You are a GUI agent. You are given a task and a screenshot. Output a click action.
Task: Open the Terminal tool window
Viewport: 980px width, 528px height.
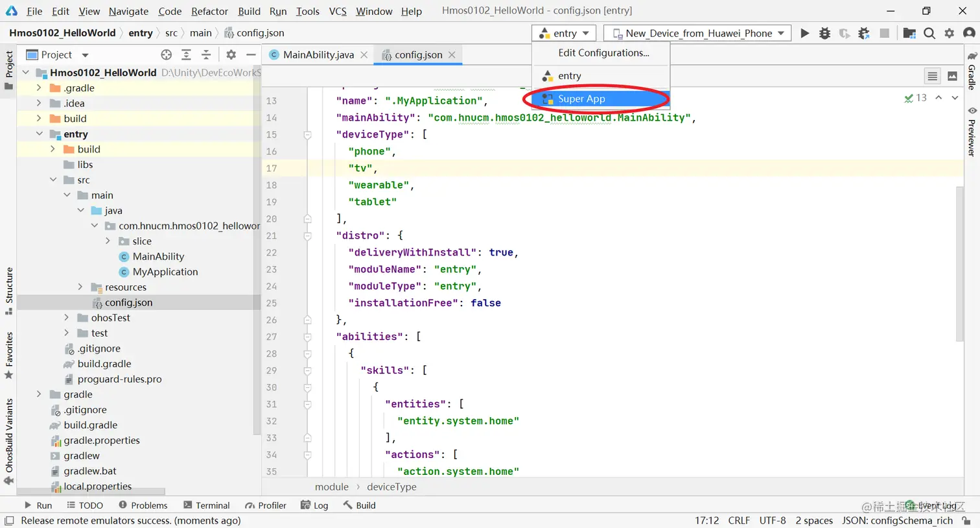[206, 505]
